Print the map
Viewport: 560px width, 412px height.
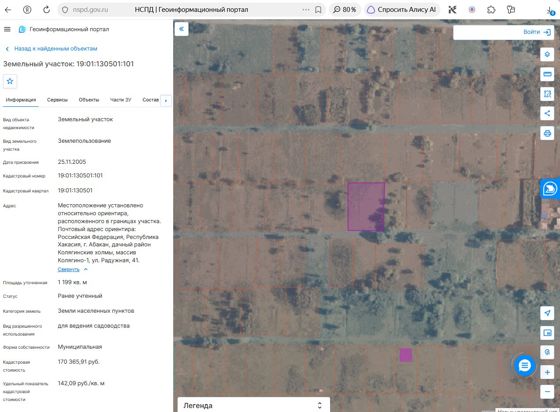click(x=547, y=133)
